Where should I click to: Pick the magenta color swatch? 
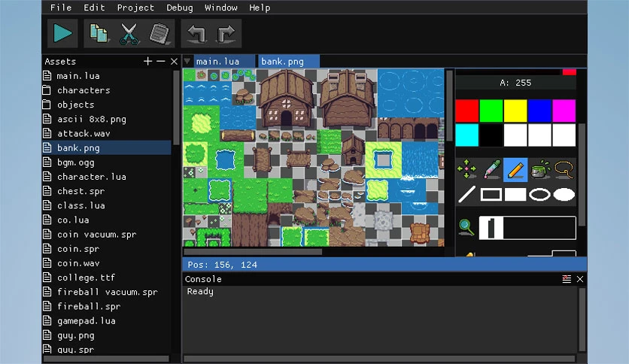(564, 111)
